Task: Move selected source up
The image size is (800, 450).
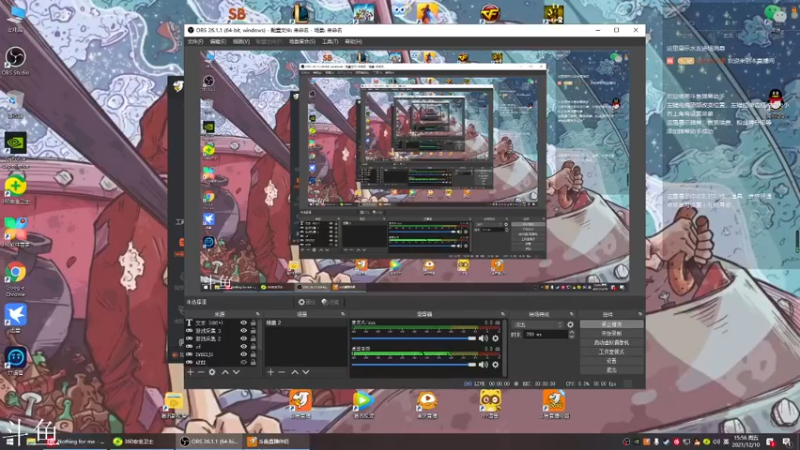Action: (x=225, y=372)
